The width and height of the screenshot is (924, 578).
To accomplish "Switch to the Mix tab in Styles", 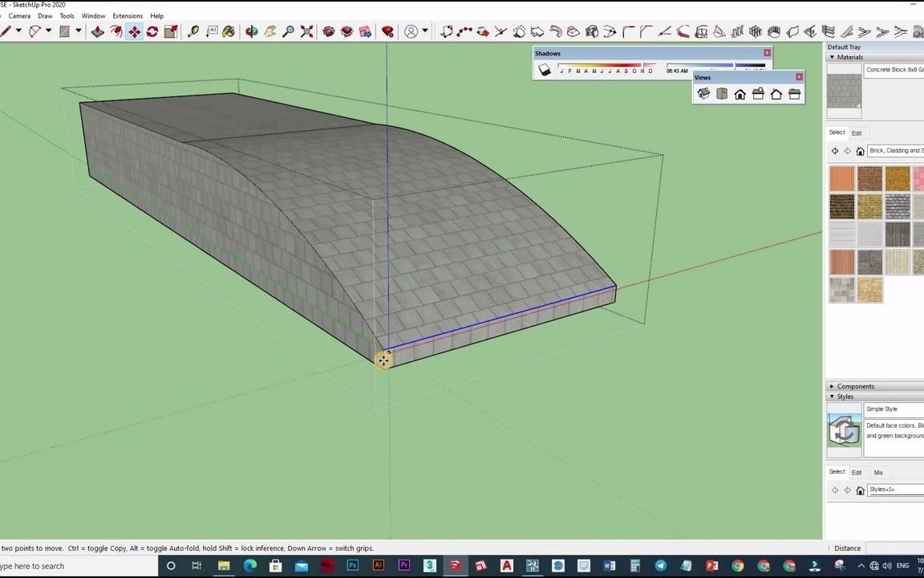I will coord(878,472).
